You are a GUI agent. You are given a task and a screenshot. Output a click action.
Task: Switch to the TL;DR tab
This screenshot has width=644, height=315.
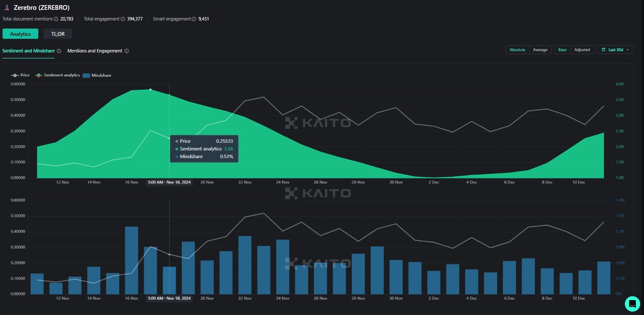coord(57,34)
